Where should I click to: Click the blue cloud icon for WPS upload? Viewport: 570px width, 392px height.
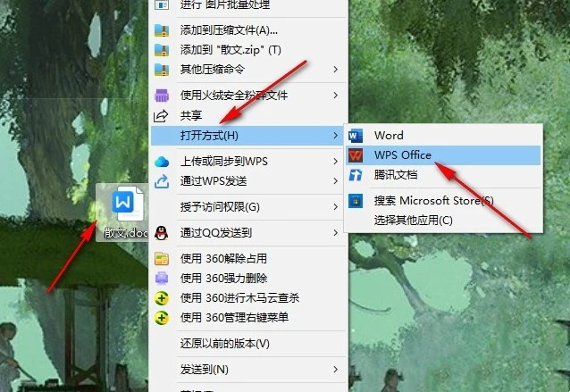tap(162, 162)
